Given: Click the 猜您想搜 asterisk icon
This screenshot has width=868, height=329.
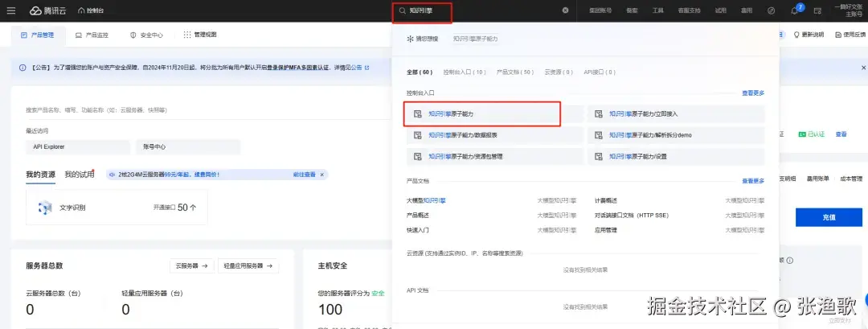Looking at the screenshot, I should coord(410,39).
